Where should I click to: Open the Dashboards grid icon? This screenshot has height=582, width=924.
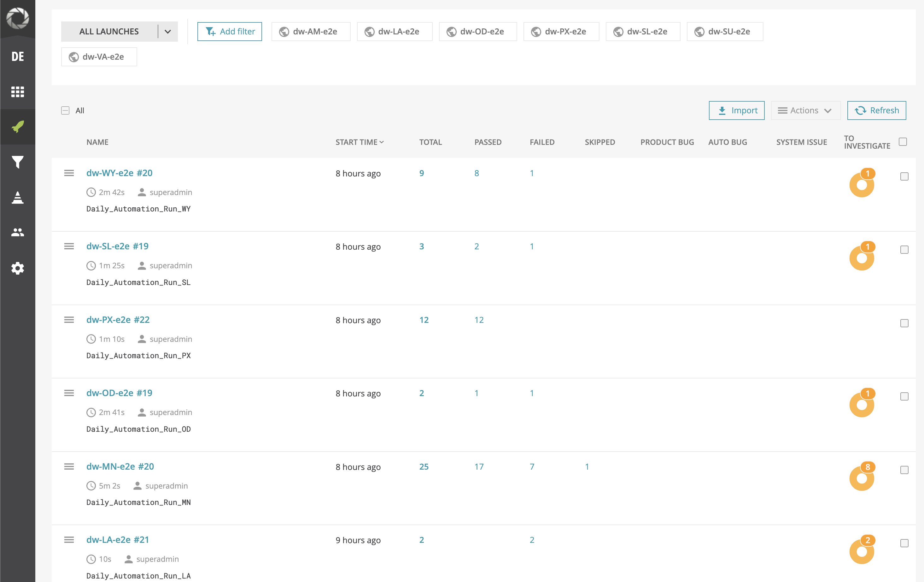click(18, 92)
